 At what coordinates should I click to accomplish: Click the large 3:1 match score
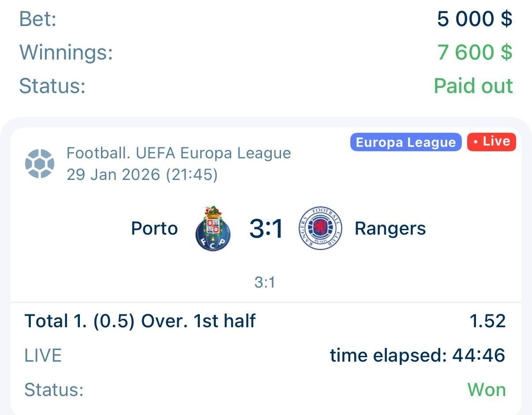pos(266,229)
